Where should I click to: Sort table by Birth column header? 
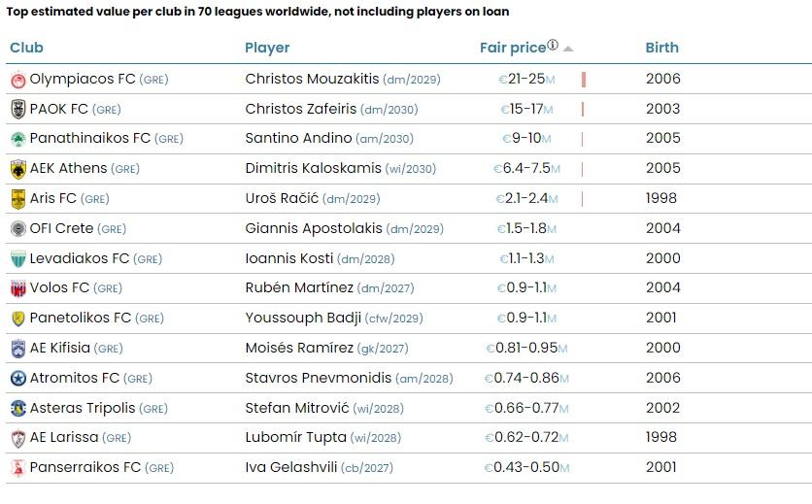(x=661, y=48)
